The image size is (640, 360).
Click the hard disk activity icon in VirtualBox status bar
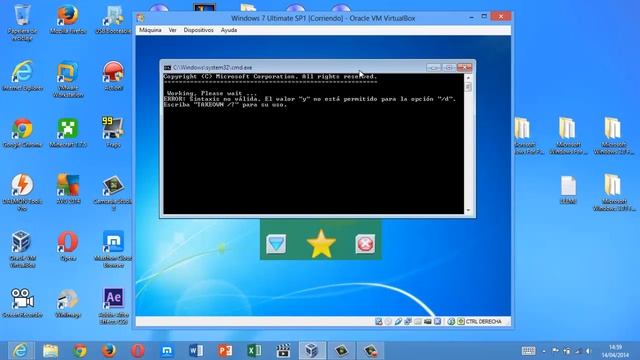[x=379, y=322]
